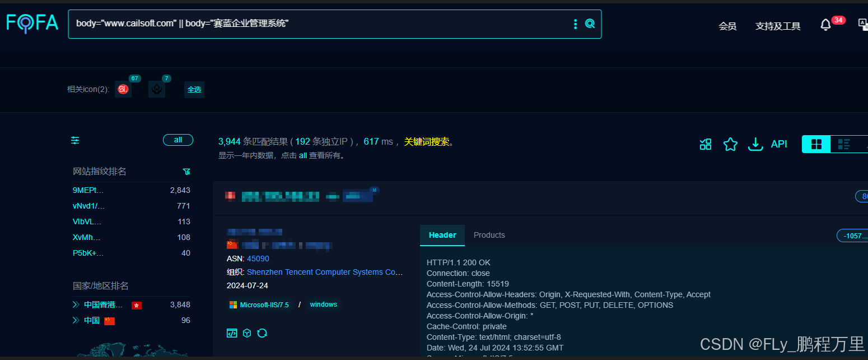Open the 会员 menu
The height and width of the screenshot is (360, 868).
coord(727,26)
